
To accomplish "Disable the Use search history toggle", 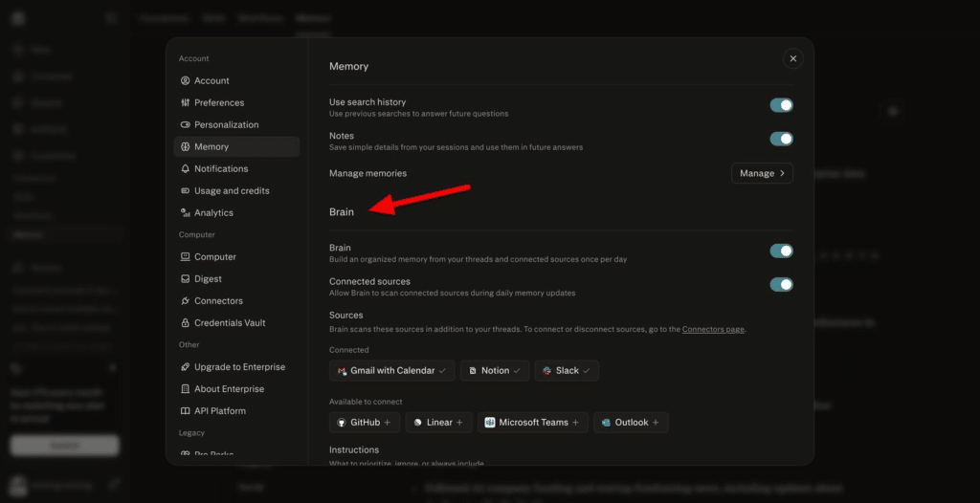I will click(781, 105).
